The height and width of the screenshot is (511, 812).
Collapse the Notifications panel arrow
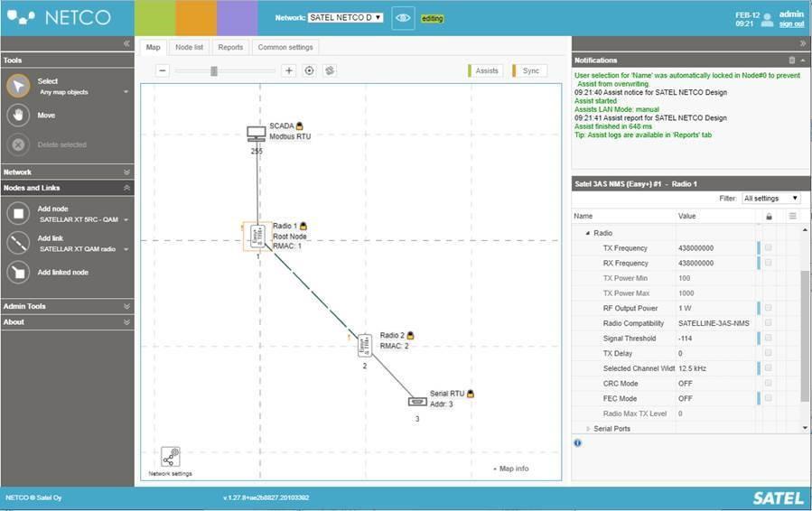(x=803, y=60)
